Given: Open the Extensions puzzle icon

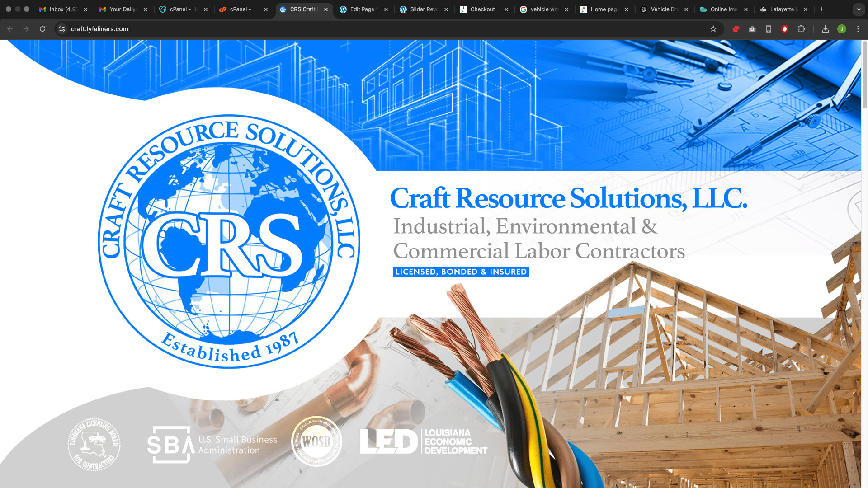Looking at the screenshot, I should 801,29.
